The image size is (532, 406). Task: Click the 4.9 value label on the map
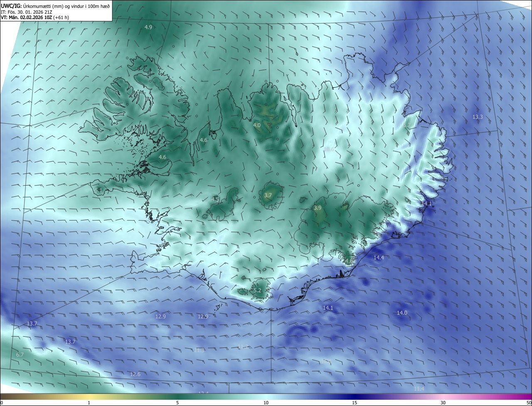coord(148,27)
